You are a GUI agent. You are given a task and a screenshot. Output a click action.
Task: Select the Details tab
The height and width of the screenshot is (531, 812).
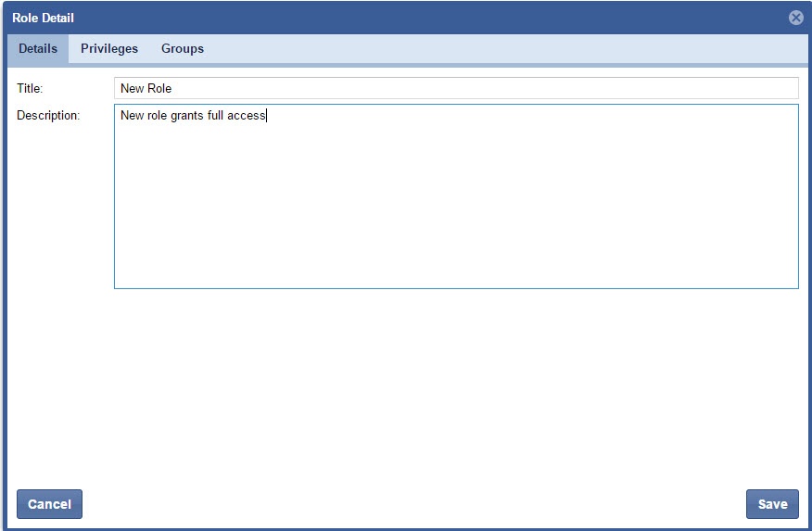(x=38, y=49)
